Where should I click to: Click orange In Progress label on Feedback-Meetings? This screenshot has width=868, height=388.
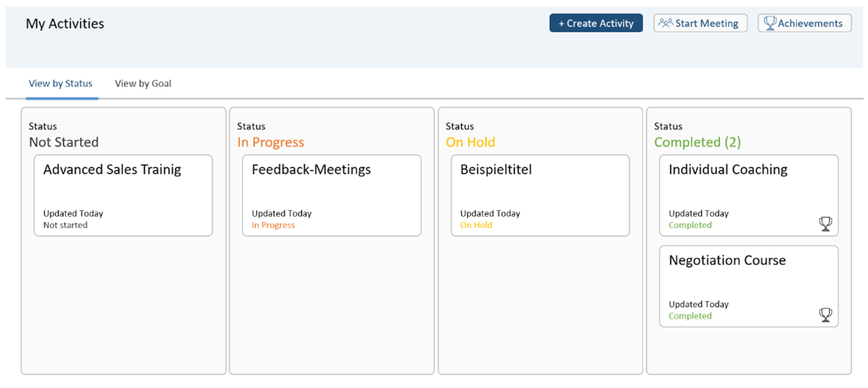coord(273,225)
